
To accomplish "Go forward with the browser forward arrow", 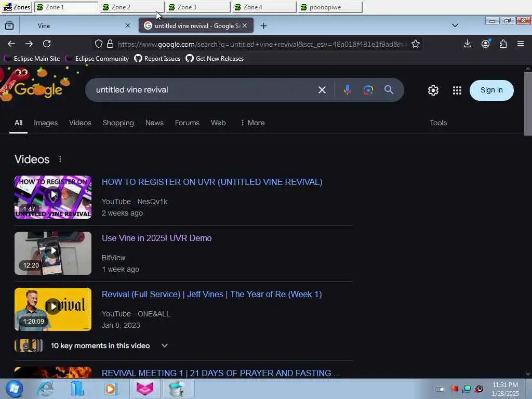I will click(29, 44).
